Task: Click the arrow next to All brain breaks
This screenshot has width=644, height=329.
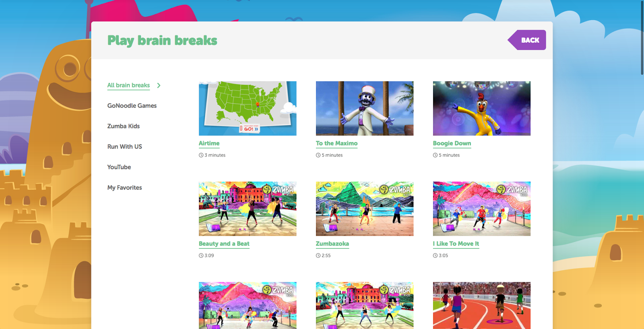Action: 159,85
